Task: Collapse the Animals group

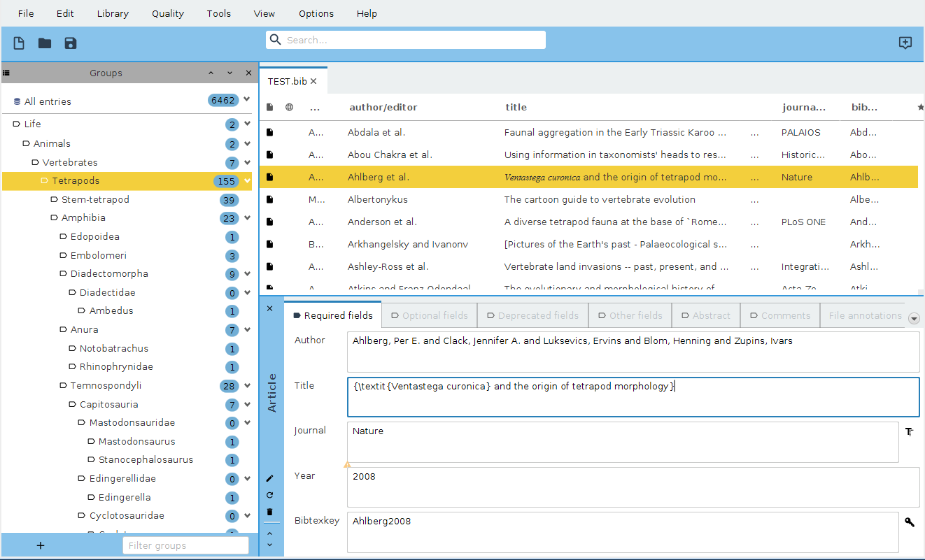Action: coord(247,144)
